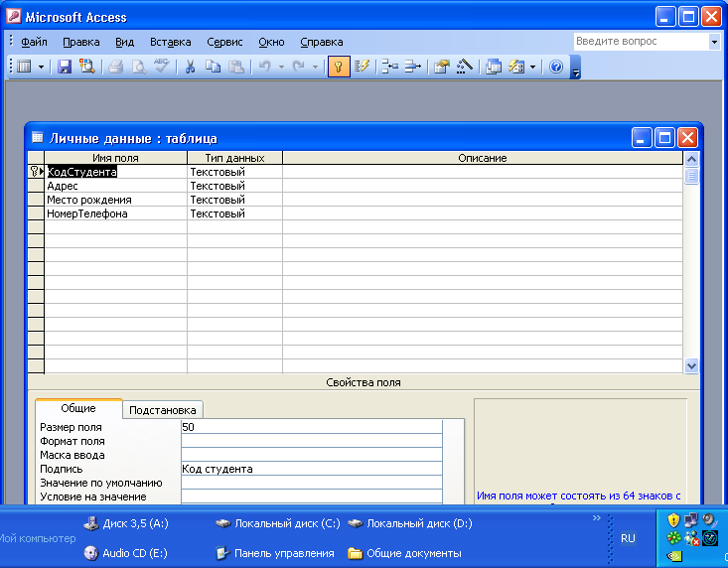The height and width of the screenshot is (568, 728).
Task: Open the Правка menu
Action: tap(81, 42)
